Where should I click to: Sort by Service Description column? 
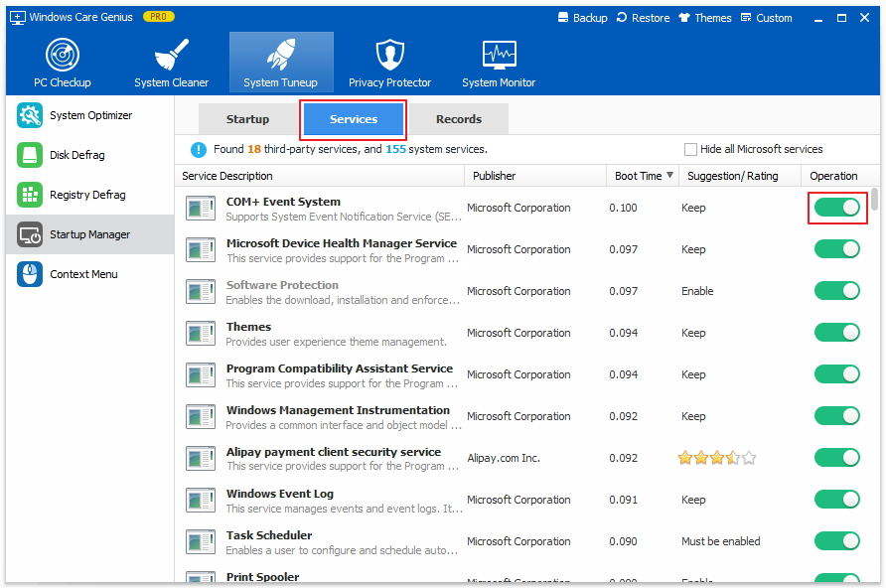point(319,176)
